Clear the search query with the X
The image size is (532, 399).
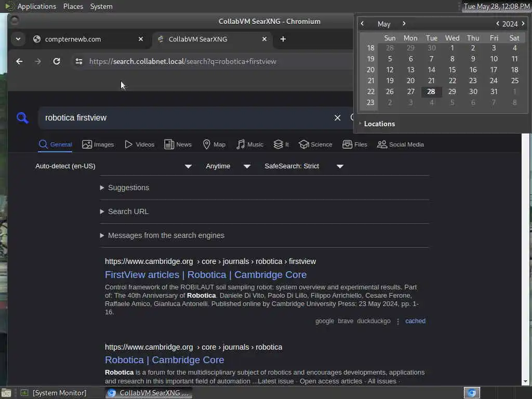pyautogui.click(x=337, y=118)
